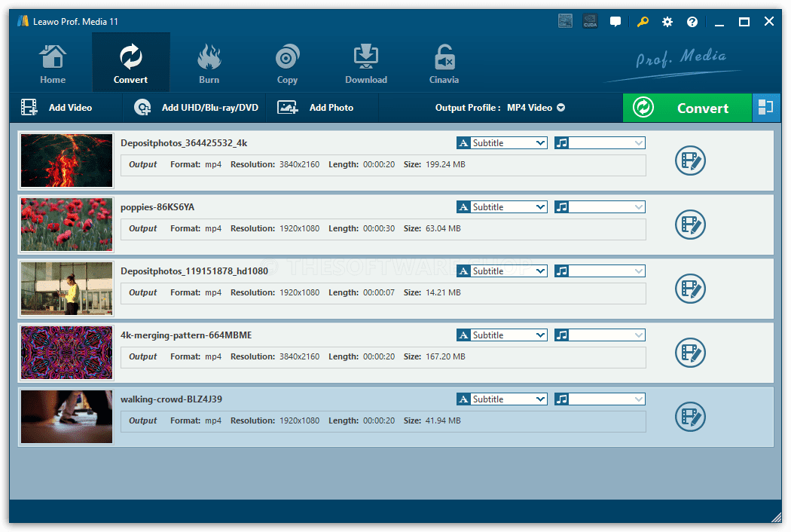This screenshot has width=791, height=532.
Task: Edit the walking-crowd-BLZ4J39 video
Action: pyautogui.click(x=690, y=417)
